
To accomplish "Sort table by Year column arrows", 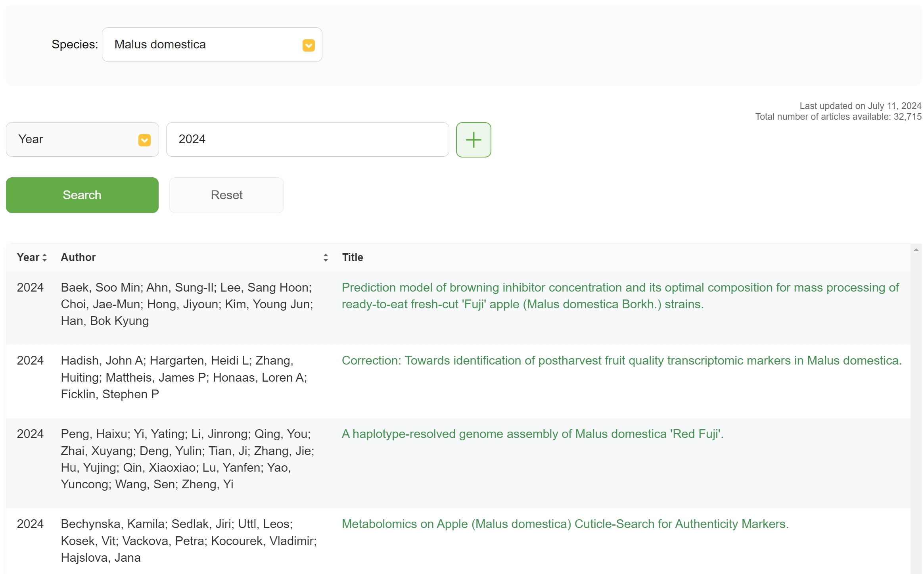I will point(45,257).
